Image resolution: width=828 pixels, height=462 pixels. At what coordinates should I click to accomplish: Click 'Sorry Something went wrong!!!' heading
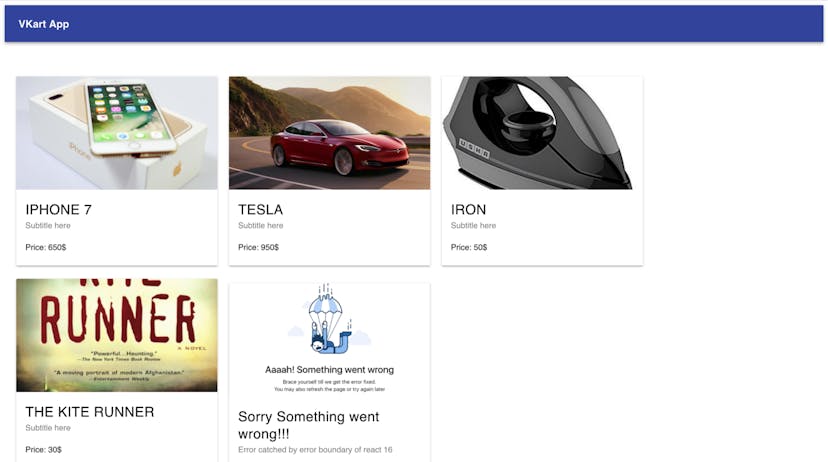click(x=308, y=425)
